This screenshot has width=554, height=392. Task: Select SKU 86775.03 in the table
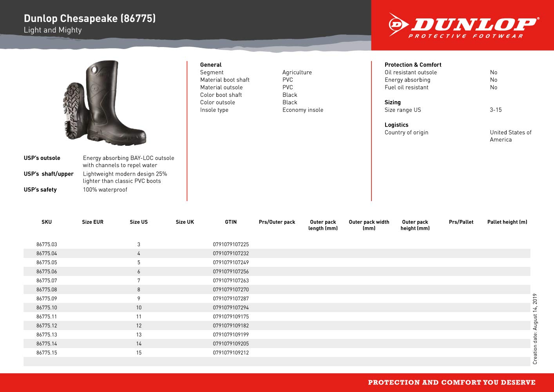click(x=47, y=244)
